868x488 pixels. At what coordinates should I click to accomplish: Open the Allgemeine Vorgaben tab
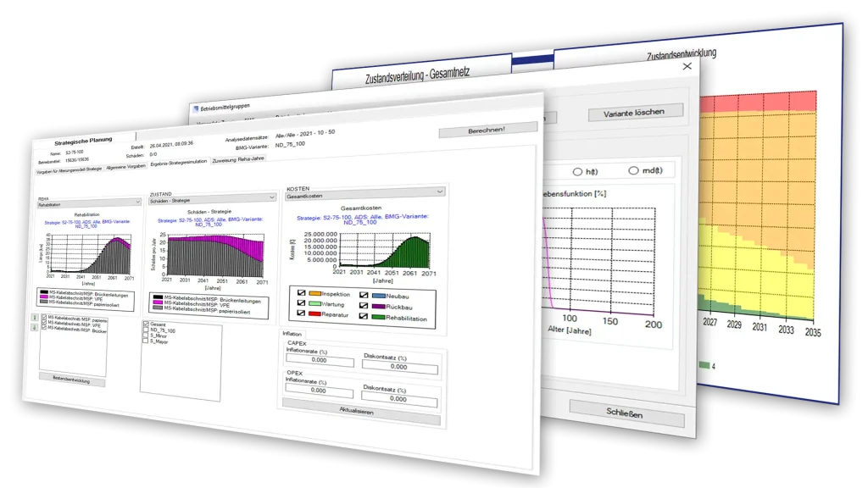click(125, 166)
